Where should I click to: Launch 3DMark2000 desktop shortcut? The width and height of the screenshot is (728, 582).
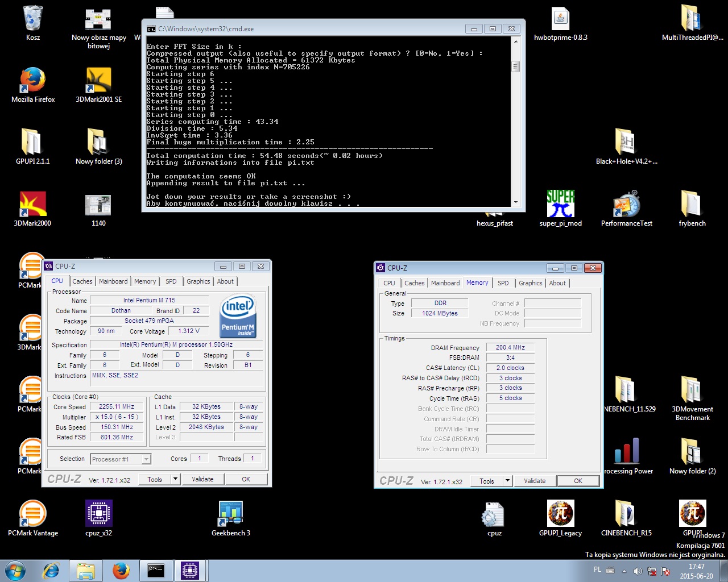[x=33, y=209]
